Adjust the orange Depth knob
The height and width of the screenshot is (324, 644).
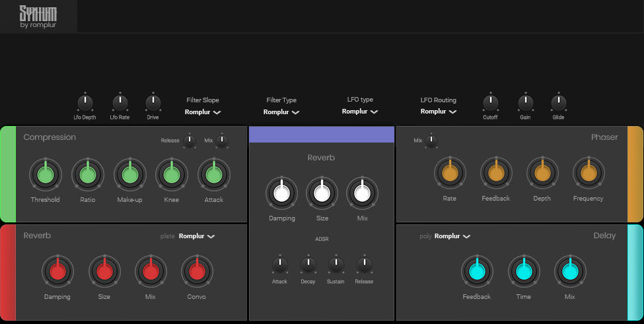[x=542, y=173]
